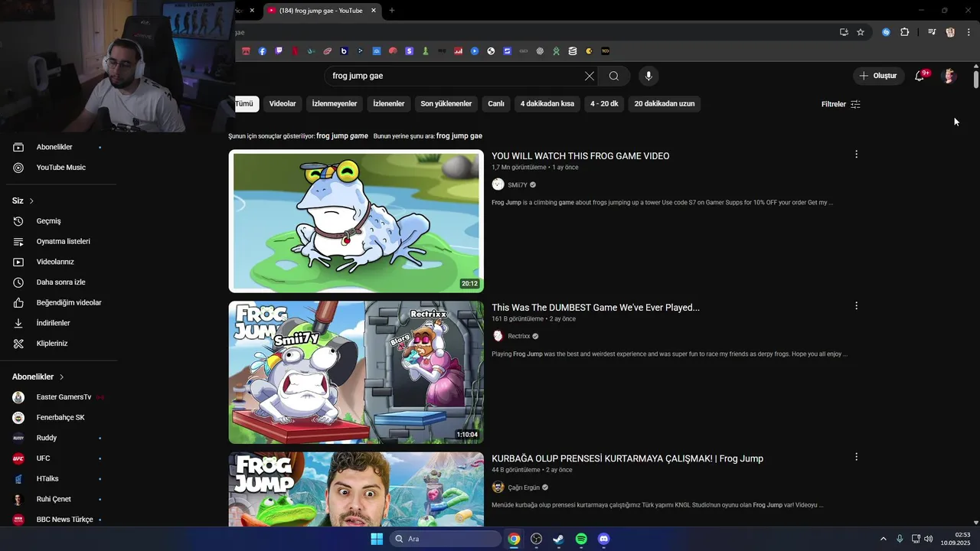This screenshot has width=980, height=551.
Task: Open KURBAĞA OLUP PRENSESİ KURTARMAYA video title
Action: click(x=627, y=458)
